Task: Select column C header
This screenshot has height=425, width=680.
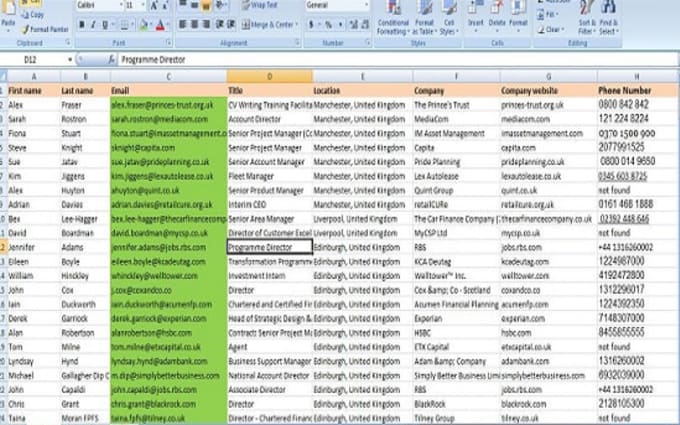Action: (169, 77)
